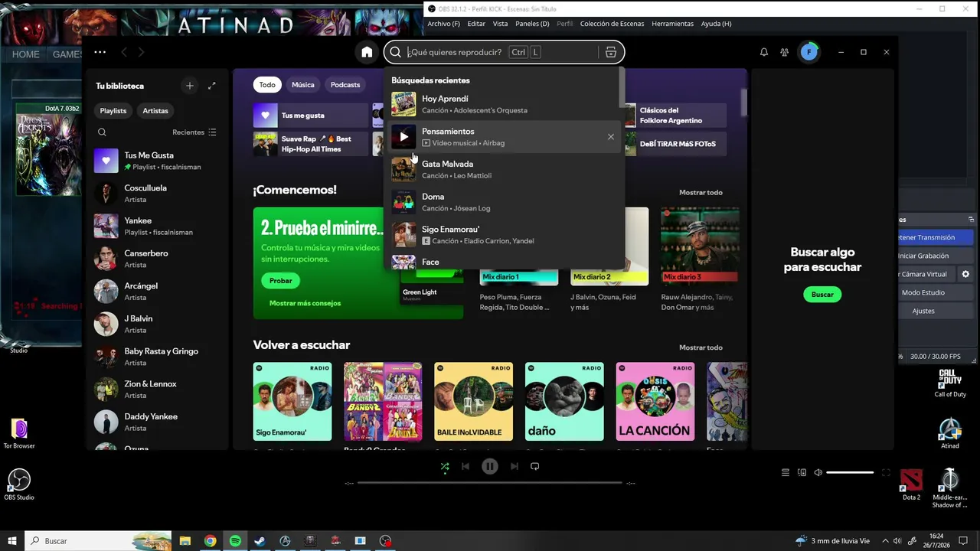980x551 pixels.
Task: Pause playback with the center button
Action: (490, 466)
